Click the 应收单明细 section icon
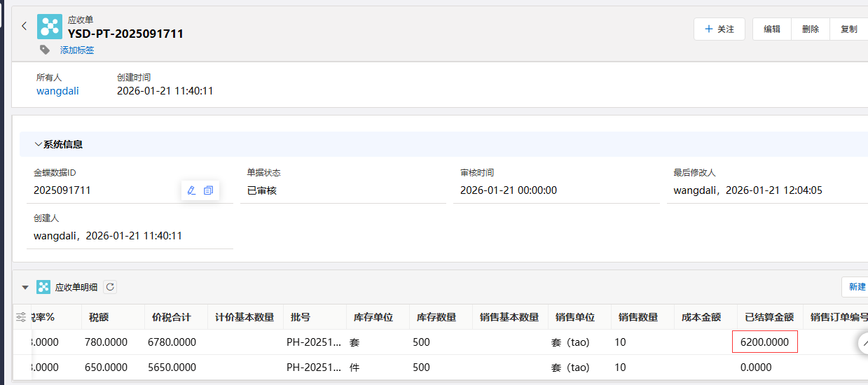This screenshot has height=385, width=868. [x=43, y=287]
